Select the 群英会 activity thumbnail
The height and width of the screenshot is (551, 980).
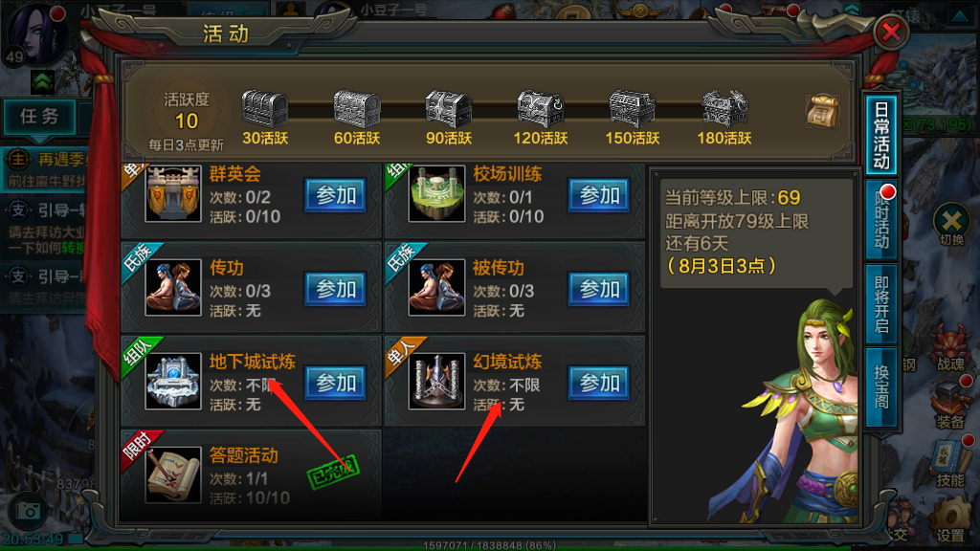tap(173, 193)
